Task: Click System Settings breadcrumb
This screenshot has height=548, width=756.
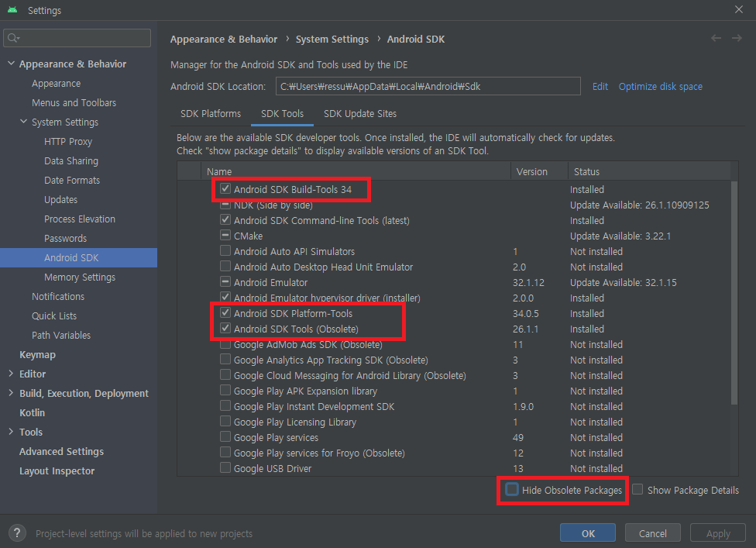Action: (x=332, y=39)
